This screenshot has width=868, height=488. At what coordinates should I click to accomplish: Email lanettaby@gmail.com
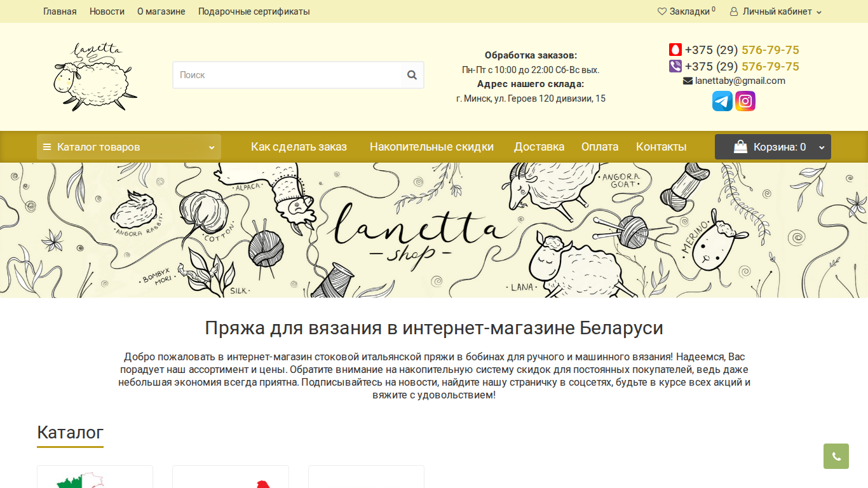pyautogui.click(x=740, y=81)
